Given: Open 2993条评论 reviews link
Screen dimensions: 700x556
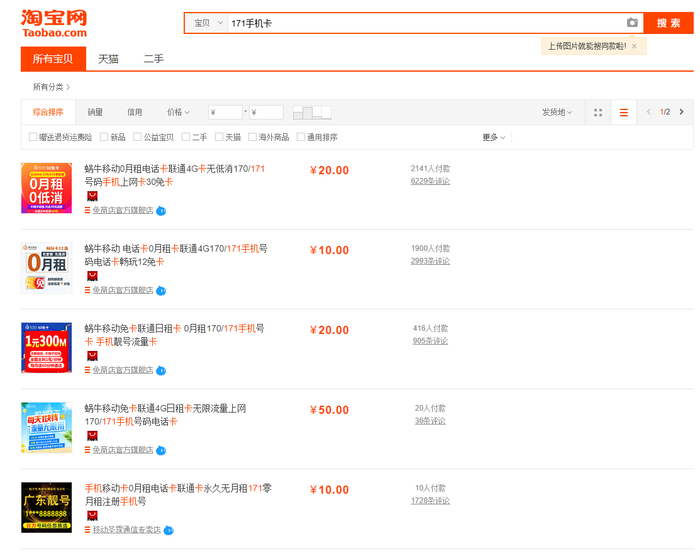Looking at the screenshot, I should pyautogui.click(x=430, y=261).
